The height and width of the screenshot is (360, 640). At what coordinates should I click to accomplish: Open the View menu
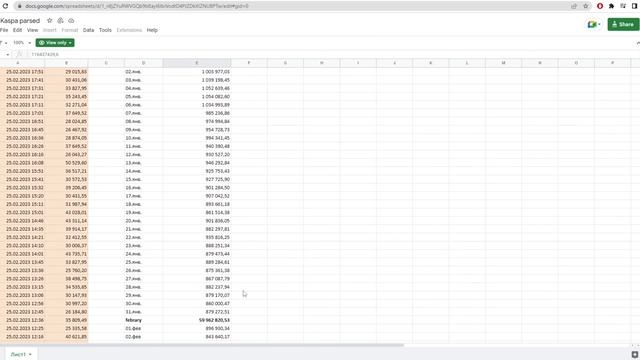(x=33, y=30)
